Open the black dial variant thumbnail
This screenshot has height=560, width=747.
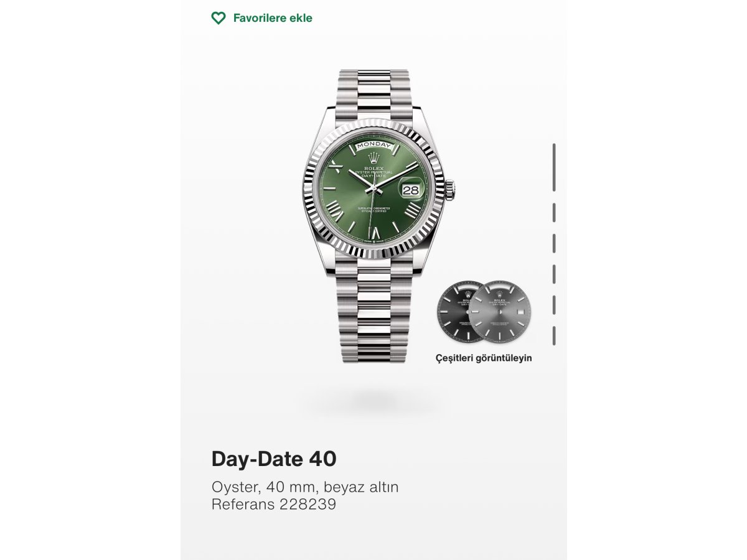coord(453,311)
